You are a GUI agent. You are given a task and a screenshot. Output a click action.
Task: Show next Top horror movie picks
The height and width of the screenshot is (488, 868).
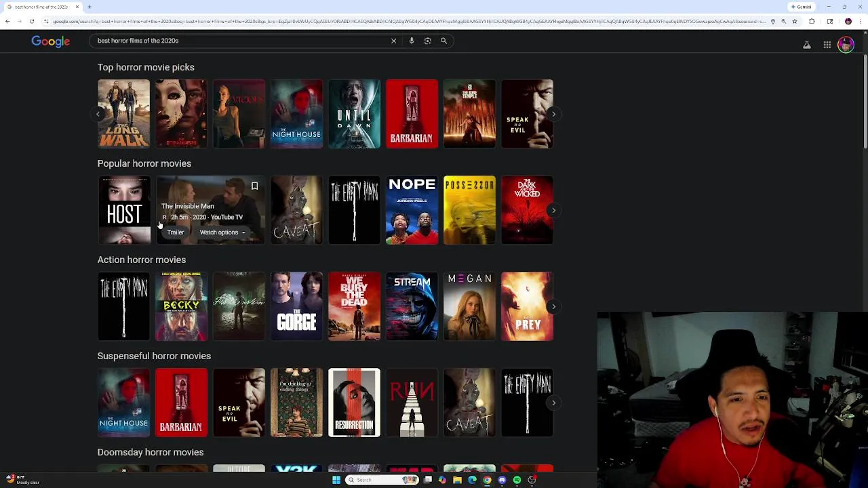553,114
